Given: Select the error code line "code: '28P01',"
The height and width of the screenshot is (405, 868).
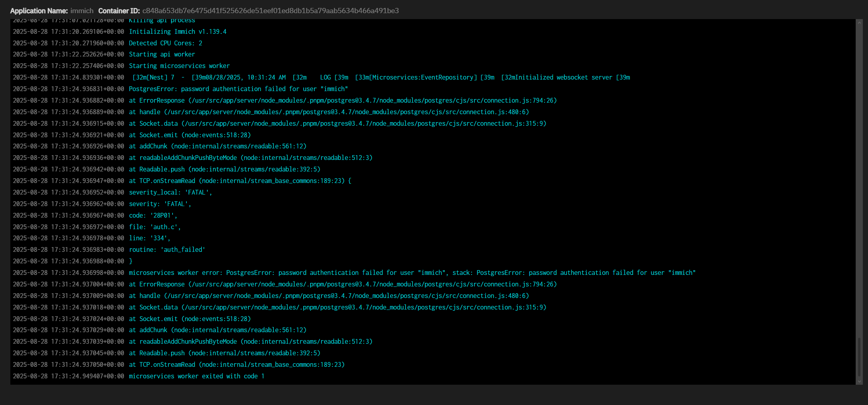Looking at the screenshot, I should [x=153, y=216].
